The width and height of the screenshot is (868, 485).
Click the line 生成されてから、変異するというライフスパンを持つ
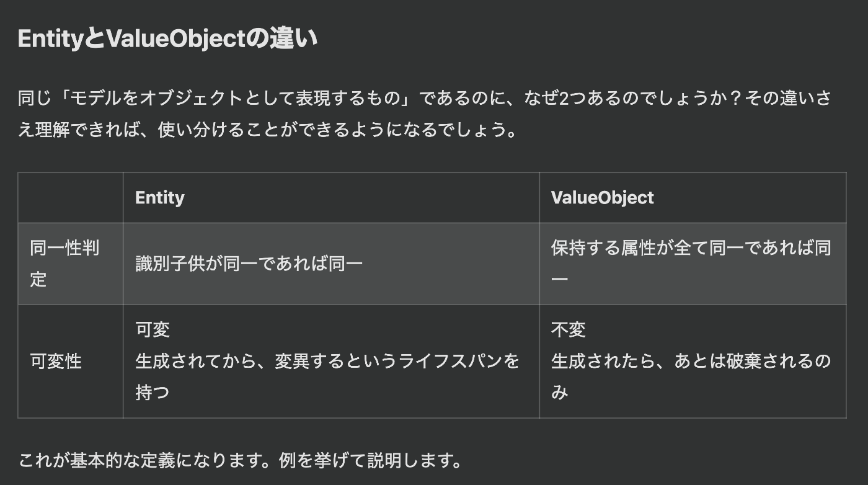pyautogui.click(x=327, y=376)
